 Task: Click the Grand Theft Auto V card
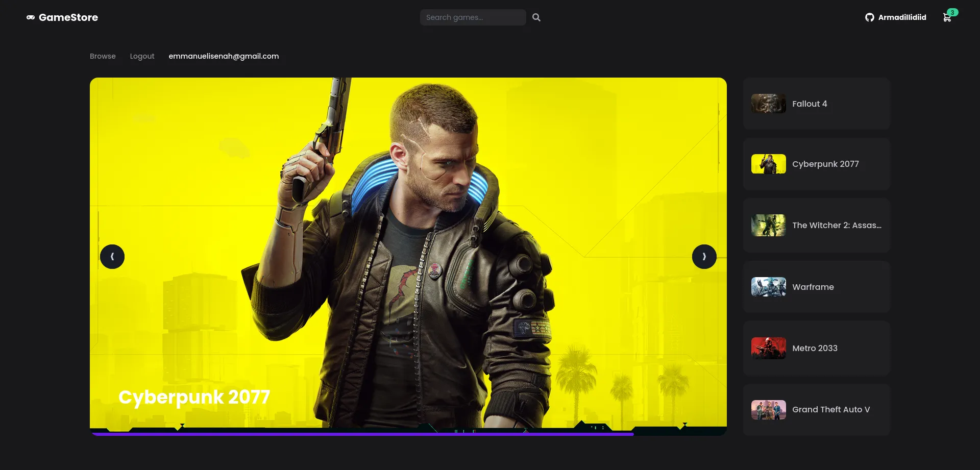[x=816, y=409]
